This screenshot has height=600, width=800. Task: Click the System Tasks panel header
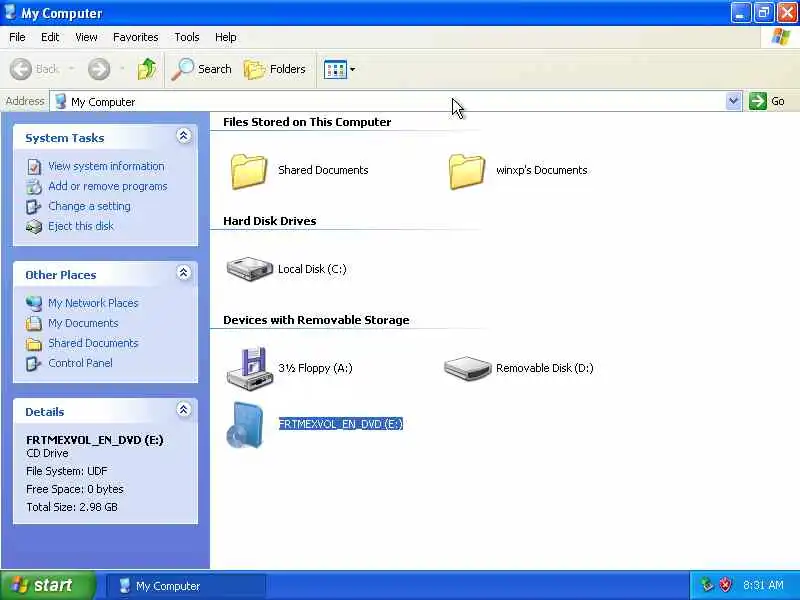pos(106,138)
